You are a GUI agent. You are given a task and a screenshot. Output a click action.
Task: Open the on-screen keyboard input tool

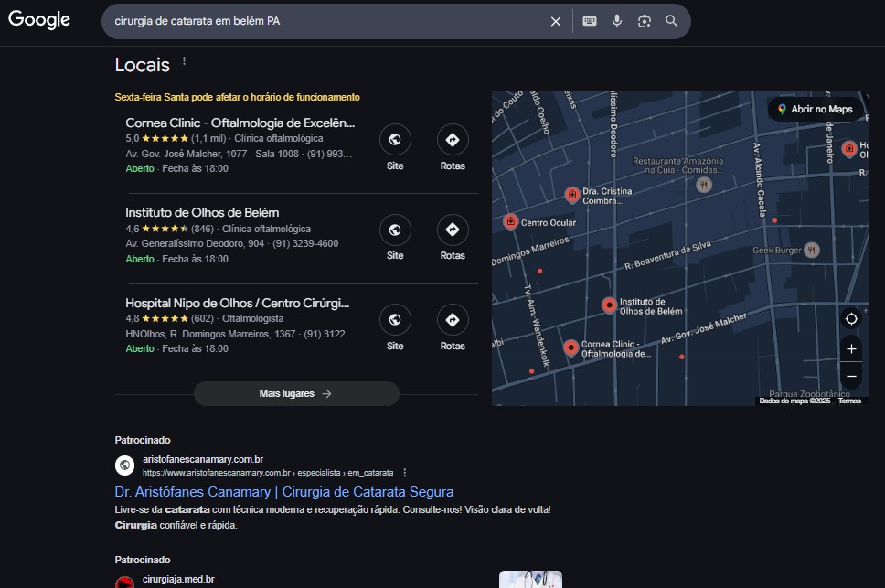point(590,21)
